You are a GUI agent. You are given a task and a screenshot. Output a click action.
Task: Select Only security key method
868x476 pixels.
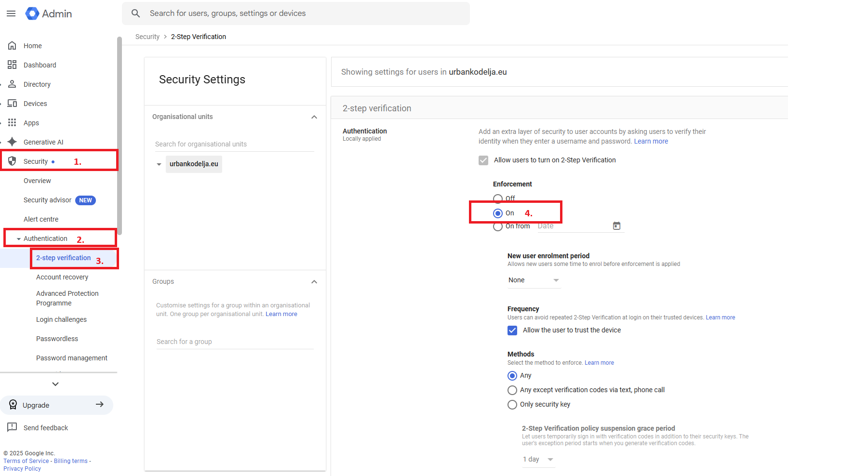(x=512, y=405)
